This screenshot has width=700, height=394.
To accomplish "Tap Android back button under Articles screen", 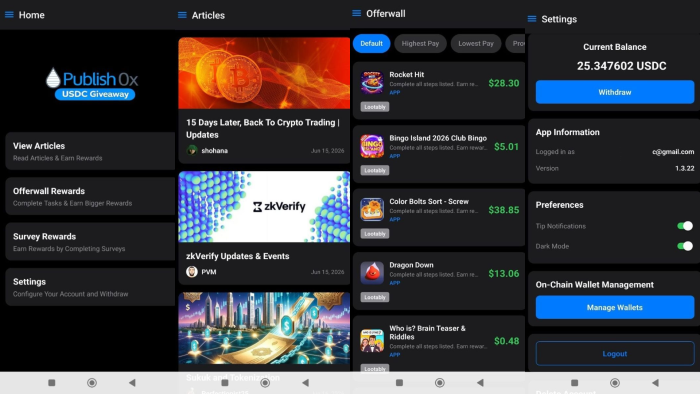I will [305, 382].
